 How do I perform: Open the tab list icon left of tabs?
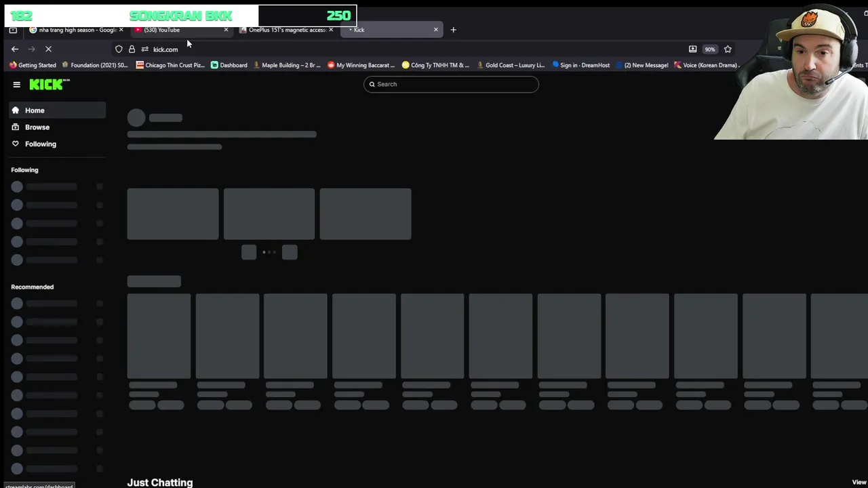[13, 30]
